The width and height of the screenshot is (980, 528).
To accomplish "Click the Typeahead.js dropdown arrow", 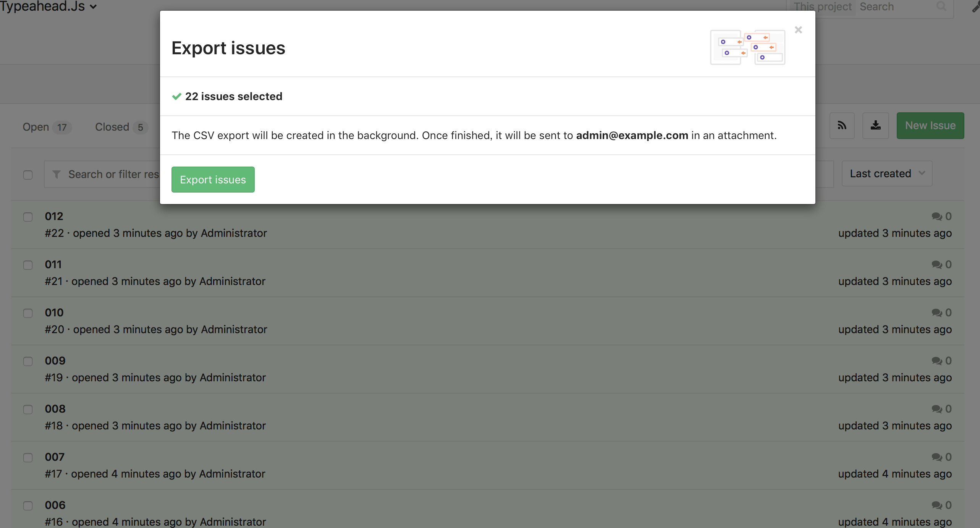I will click(95, 7).
